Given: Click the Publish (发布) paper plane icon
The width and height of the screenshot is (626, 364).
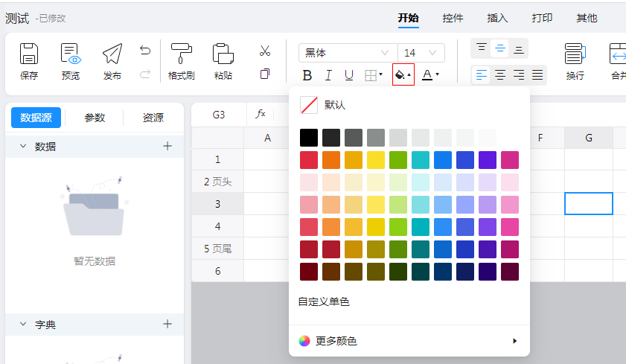Looking at the screenshot, I should pos(112,54).
